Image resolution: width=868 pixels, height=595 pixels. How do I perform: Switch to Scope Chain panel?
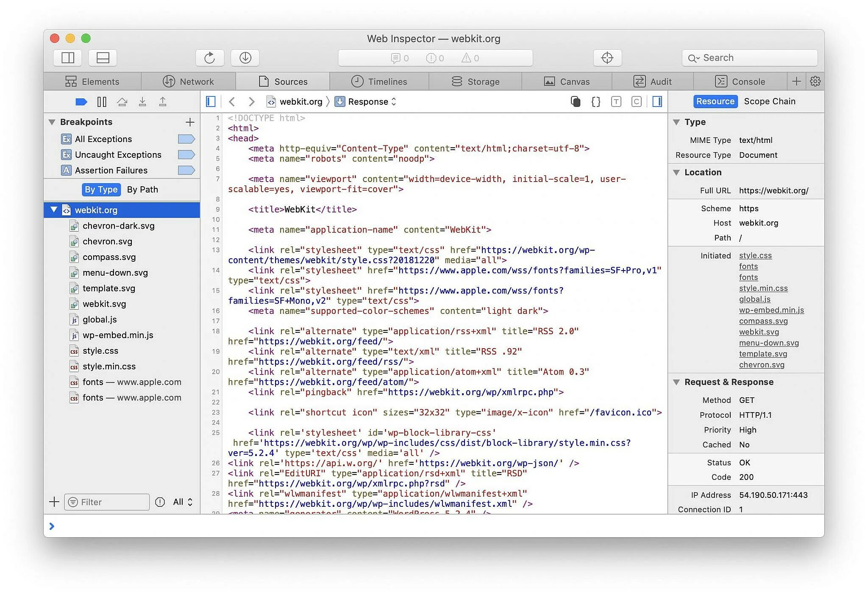[770, 101]
